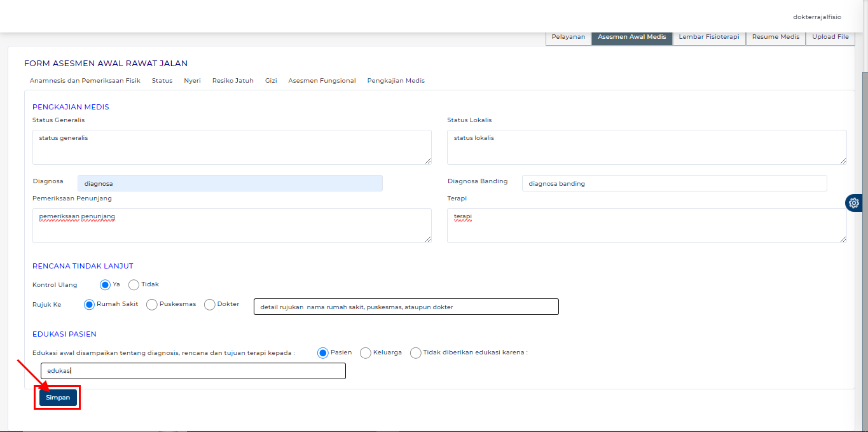Click into the Diagnosa Banding field
The height and width of the screenshot is (432, 868).
(673, 183)
